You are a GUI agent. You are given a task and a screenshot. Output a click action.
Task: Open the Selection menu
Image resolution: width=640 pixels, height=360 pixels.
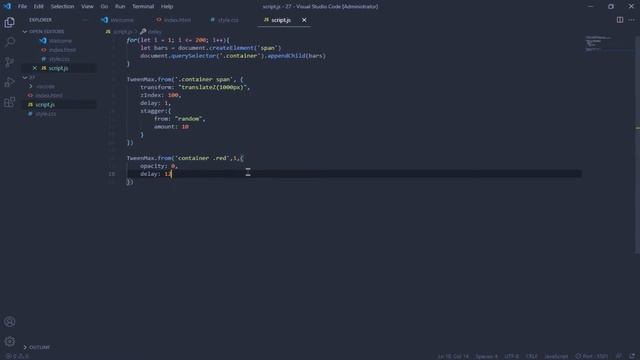[62, 7]
